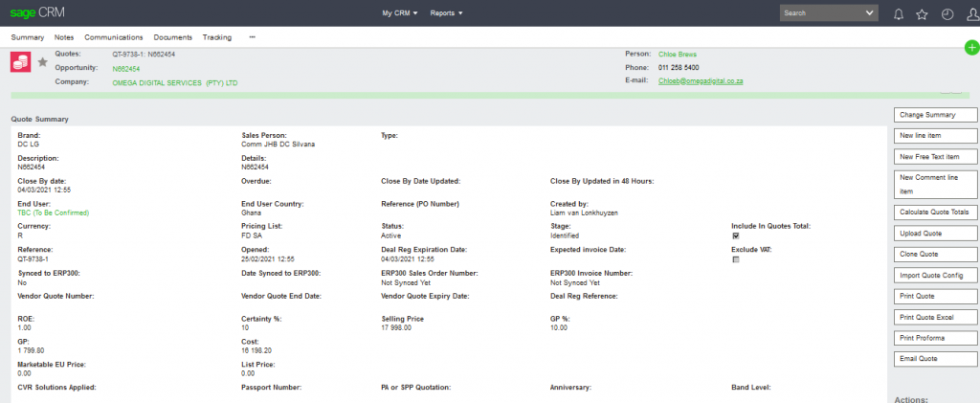Expand the My CRM dropdown menu

(400, 13)
